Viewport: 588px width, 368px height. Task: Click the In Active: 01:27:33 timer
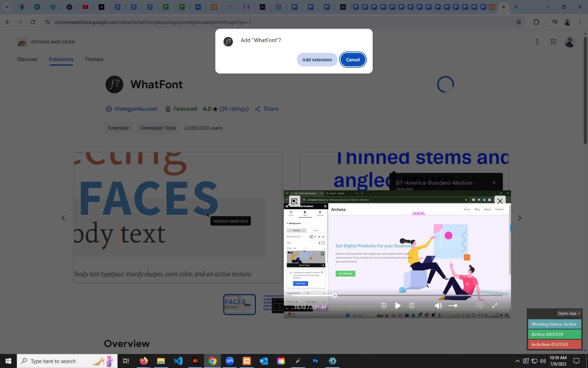(x=554, y=345)
